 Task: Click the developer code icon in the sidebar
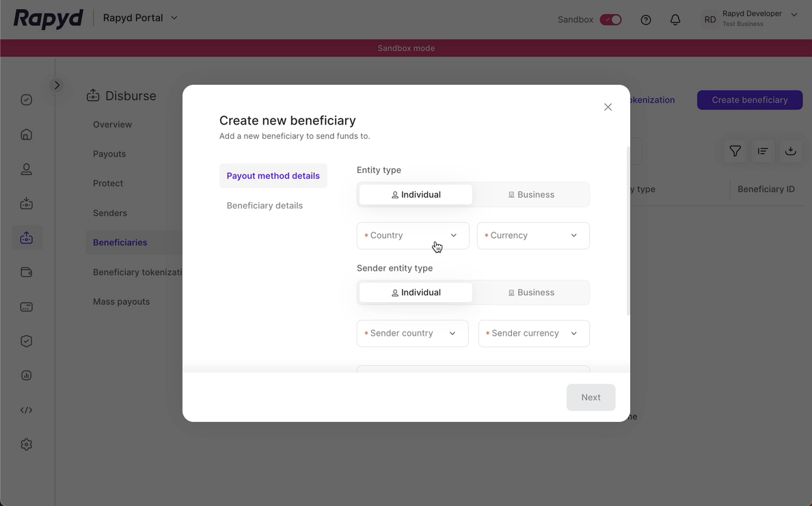pos(26,410)
